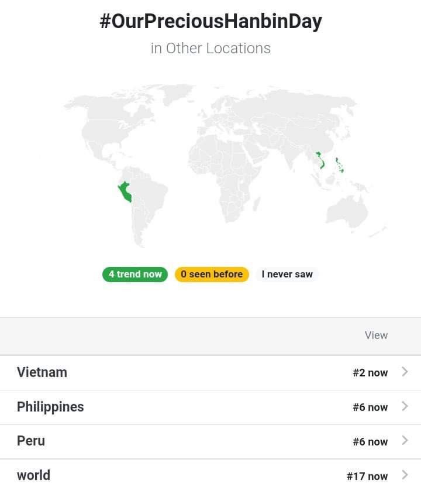Click Greenland on the world map
Image resolution: width=421 pixels, height=504 pixels.
point(173,94)
